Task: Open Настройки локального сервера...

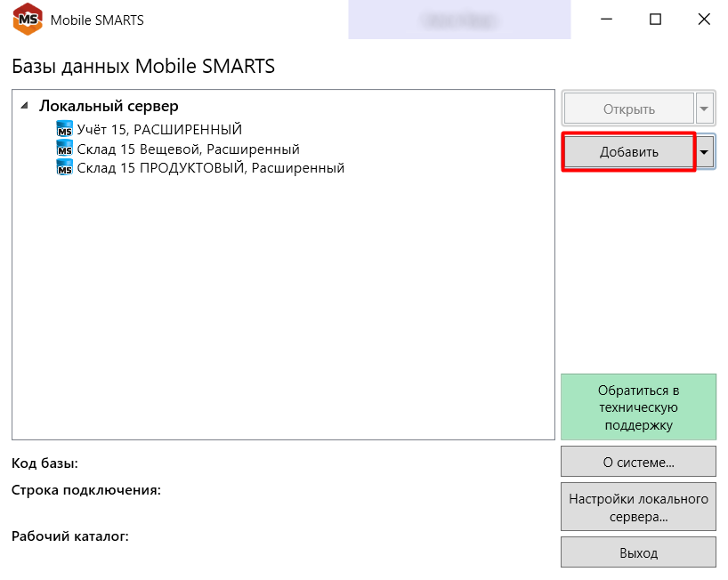Action: point(638,507)
